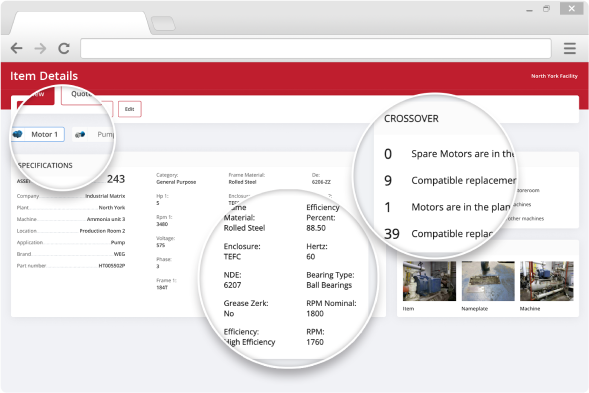The width and height of the screenshot is (589, 393).
Task: Click the North York Facility link
Action: pyautogui.click(x=554, y=76)
